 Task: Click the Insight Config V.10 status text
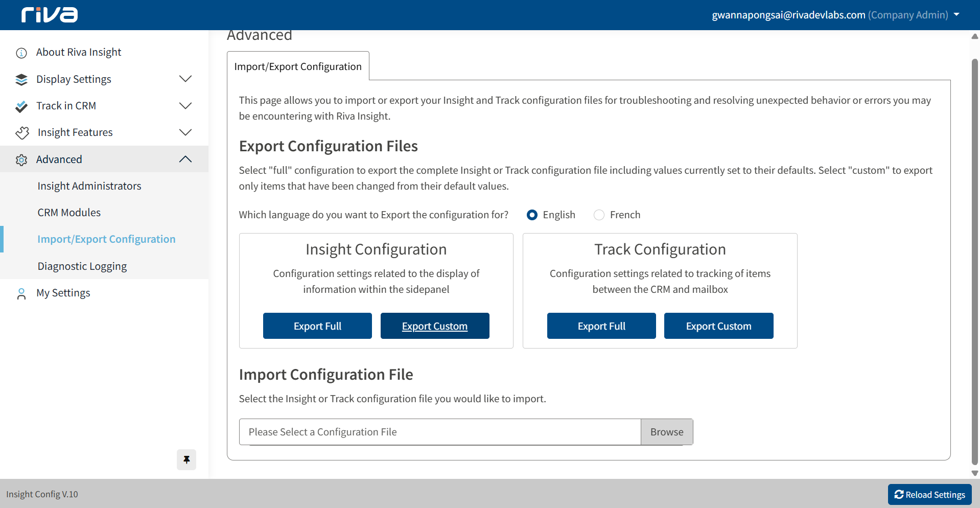pyautogui.click(x=42, y=494)
